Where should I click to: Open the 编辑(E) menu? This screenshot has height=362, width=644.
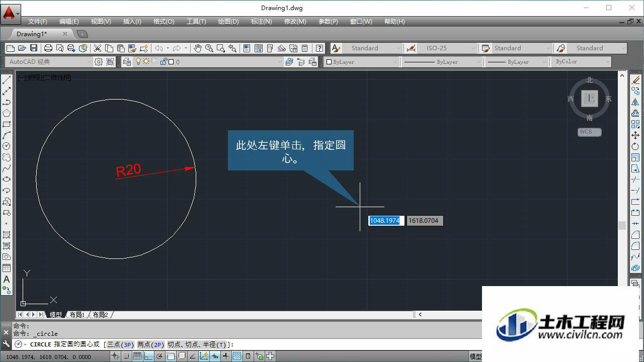pyautogui.click(x=69, y=22)
